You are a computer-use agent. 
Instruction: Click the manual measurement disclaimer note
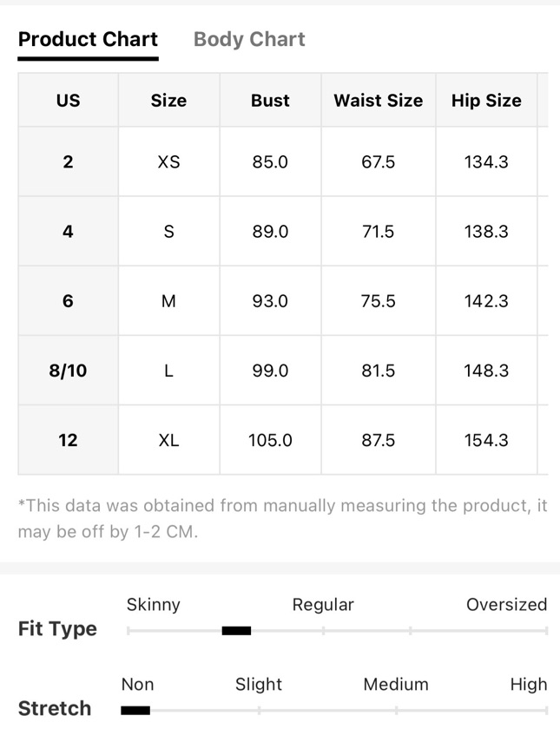point(282,518)
